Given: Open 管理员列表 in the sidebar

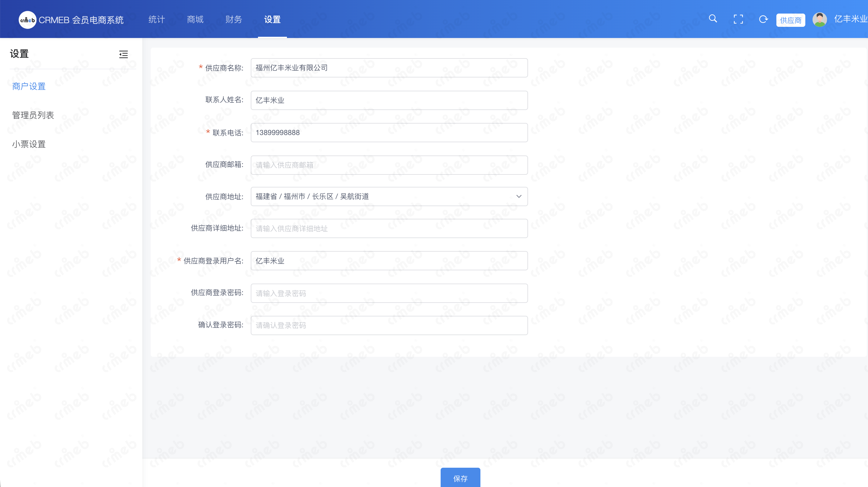Looking at the screenshot, I should coord(33,115).
